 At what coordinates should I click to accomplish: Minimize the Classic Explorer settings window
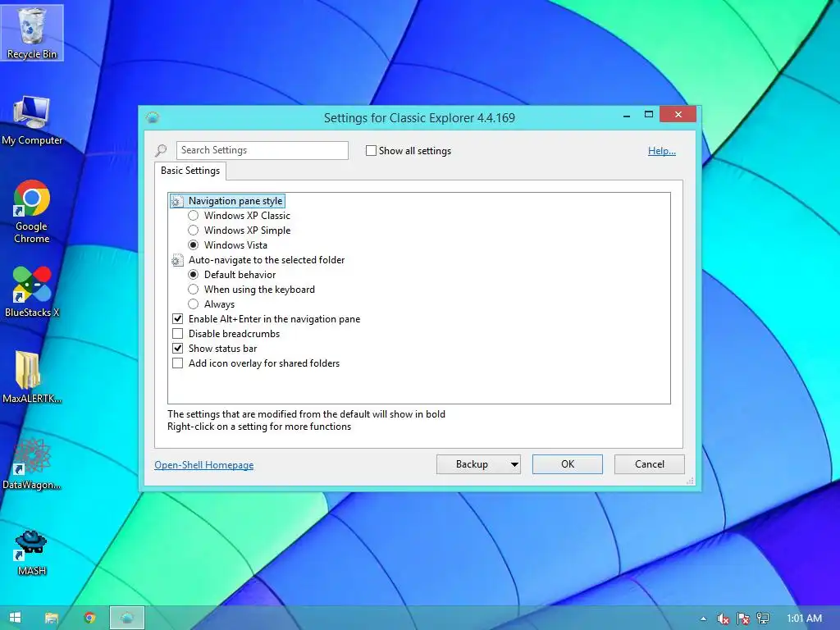pyautogui.click(x=626, y=115)
